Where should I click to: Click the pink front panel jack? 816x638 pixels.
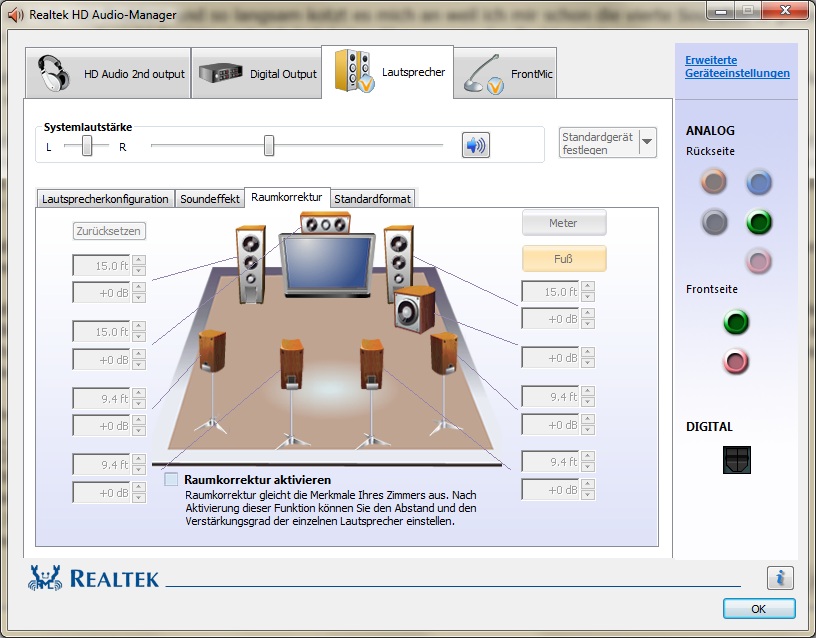[736, 361]
